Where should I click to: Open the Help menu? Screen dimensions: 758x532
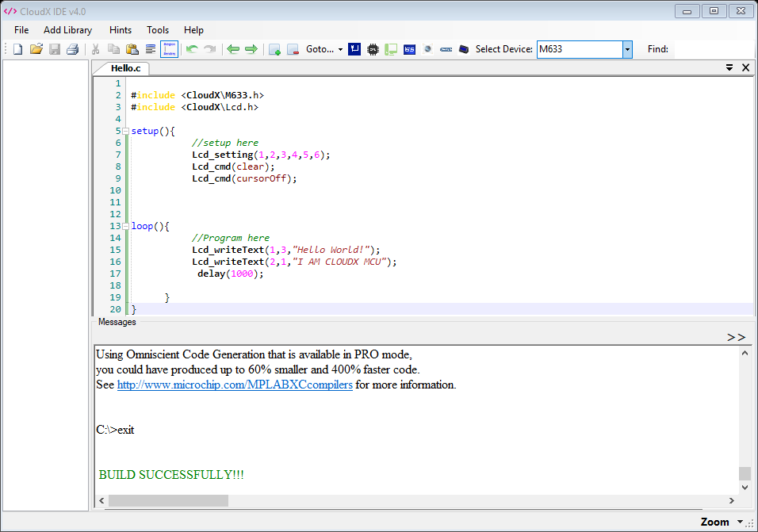point(193,30)
